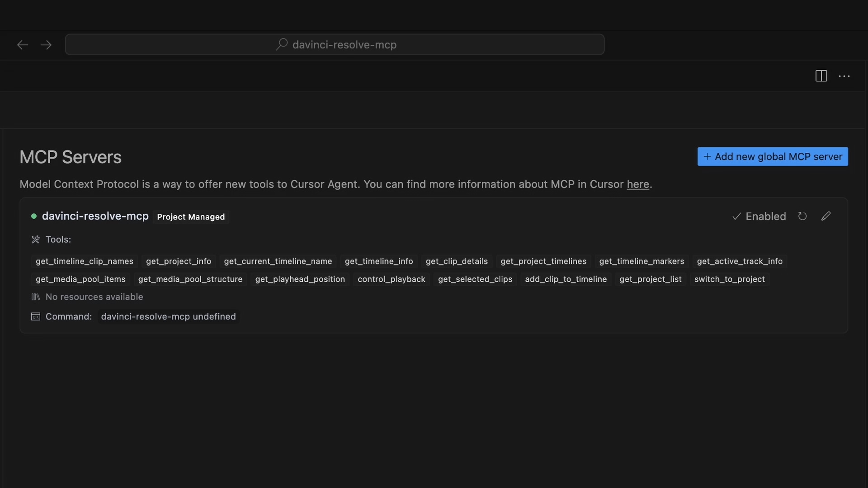Click the refresh icon for davinci-resolve-mcp server

point(803,216)
